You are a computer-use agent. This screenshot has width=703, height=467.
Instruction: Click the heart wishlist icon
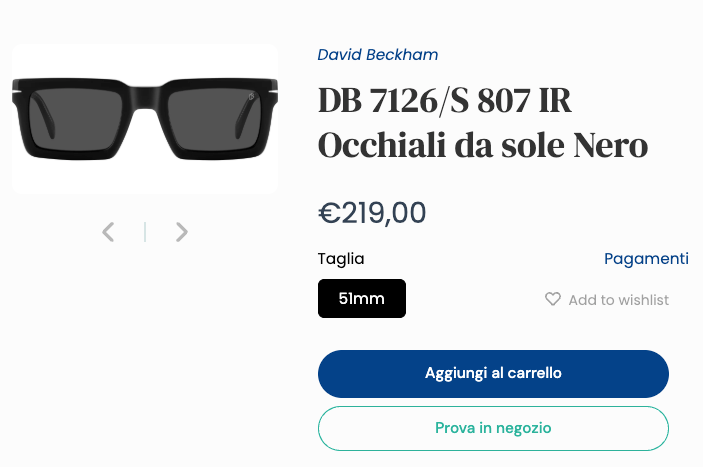click(x=553, y=299)
